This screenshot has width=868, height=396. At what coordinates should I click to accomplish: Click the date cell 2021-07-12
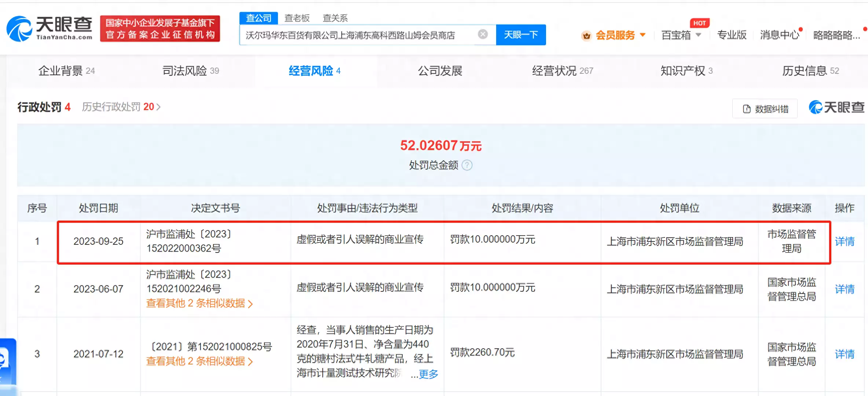point(98,354)
